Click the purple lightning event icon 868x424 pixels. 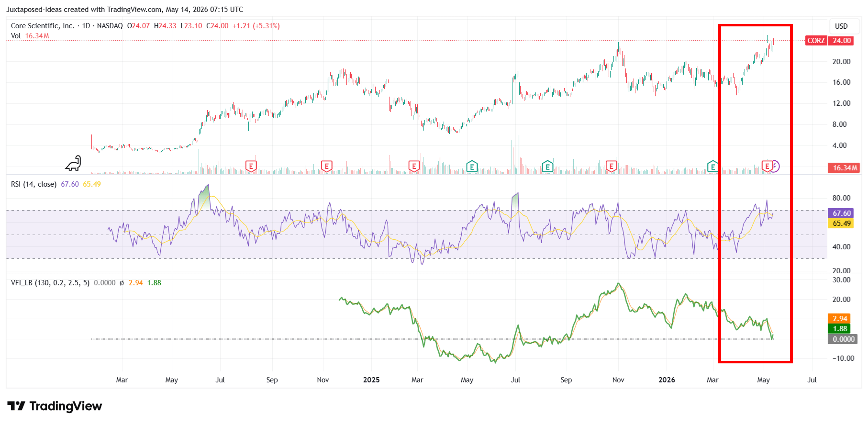[776, 166]
